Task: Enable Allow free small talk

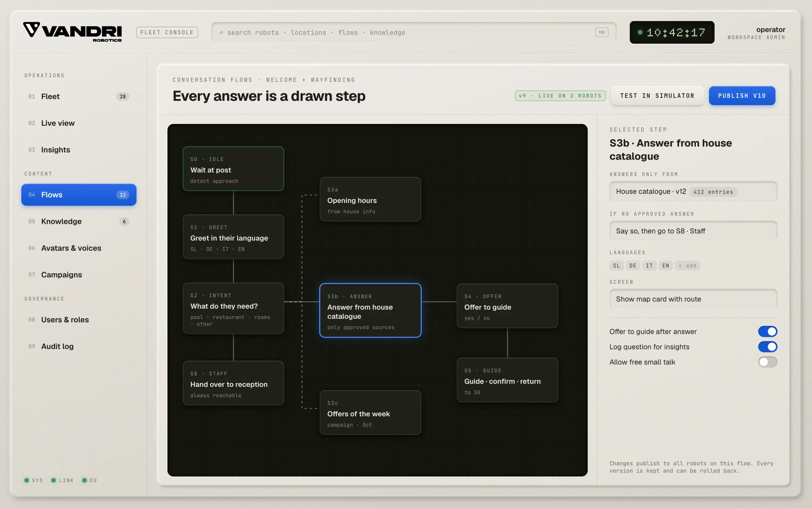Action: coord(767,362)
